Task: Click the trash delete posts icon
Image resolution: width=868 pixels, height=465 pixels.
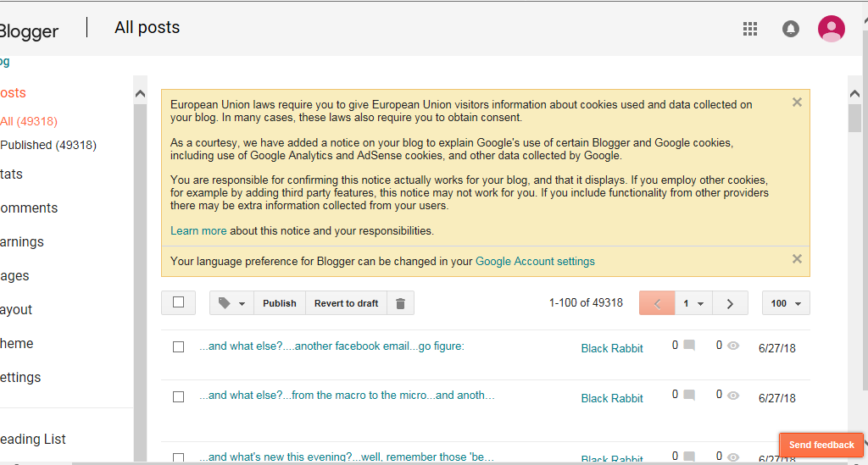Action: point(400,303)
